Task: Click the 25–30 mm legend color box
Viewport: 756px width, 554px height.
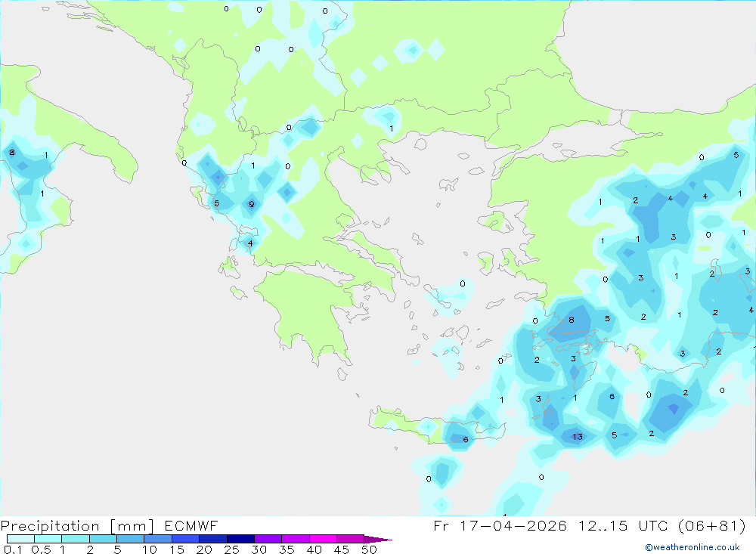Action: coord(240,539)
